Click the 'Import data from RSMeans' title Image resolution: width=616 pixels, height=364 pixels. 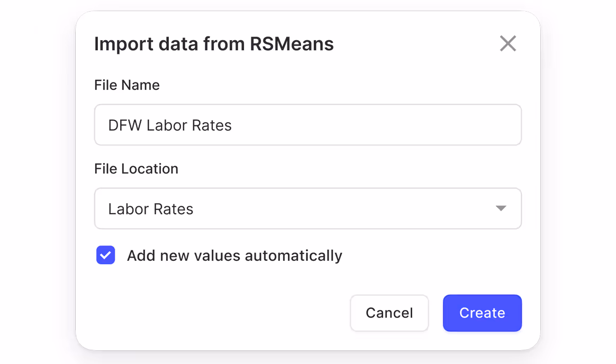(214, 44)
